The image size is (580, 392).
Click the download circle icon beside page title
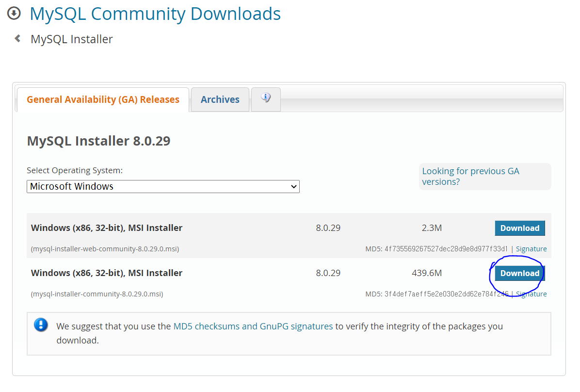[14, 13]
